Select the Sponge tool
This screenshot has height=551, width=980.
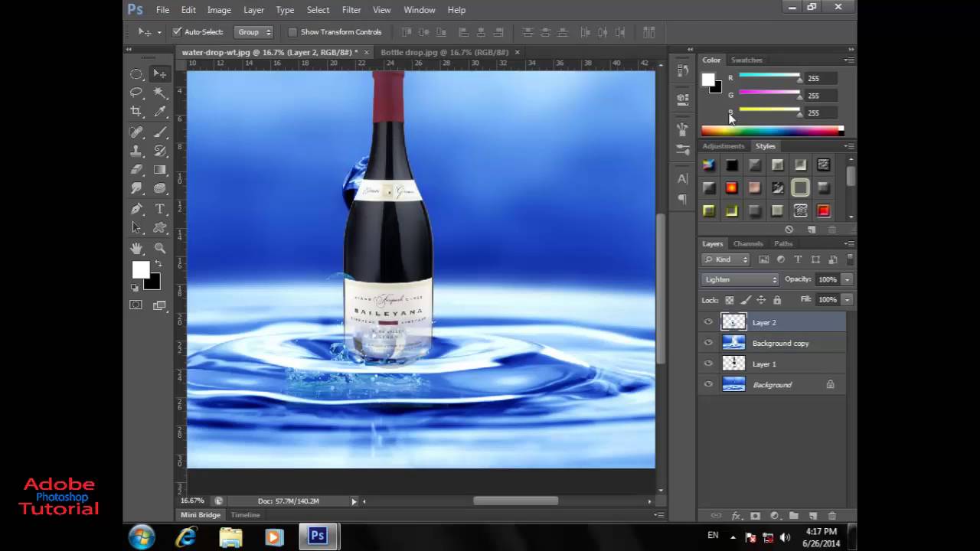pyautogui.click(x=160, y=188)
